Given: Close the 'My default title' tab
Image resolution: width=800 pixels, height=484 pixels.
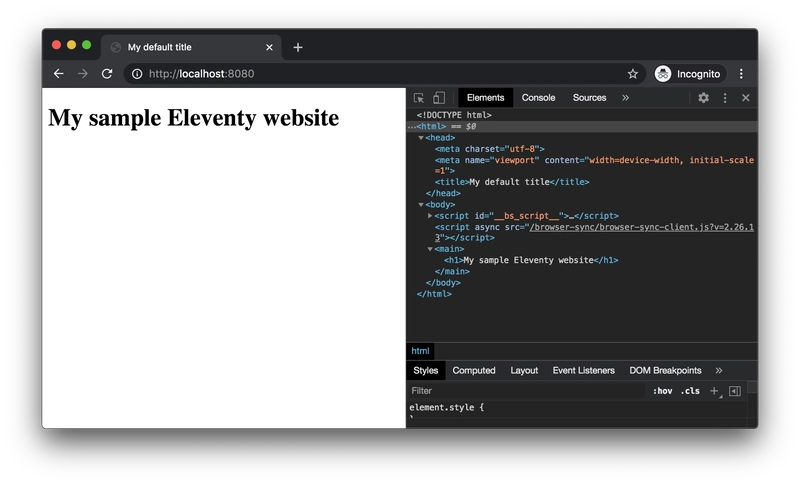Looking at the screenshot, I should tap(269, 47).
